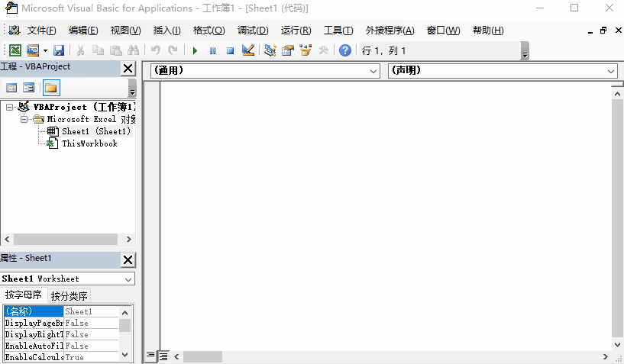This screenshot has height=364, width=624.
Task: Click the project panel horizontal scrollbar track
Action: pyautogui.click(x=66, y=239)
